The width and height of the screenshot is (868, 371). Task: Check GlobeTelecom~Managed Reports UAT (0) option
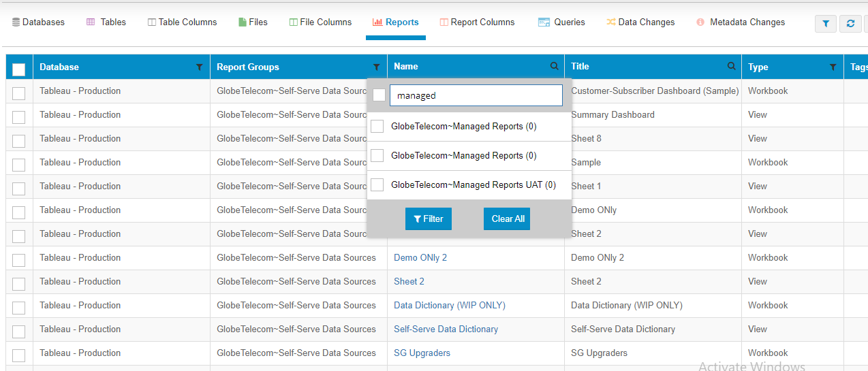click(377, 185)
